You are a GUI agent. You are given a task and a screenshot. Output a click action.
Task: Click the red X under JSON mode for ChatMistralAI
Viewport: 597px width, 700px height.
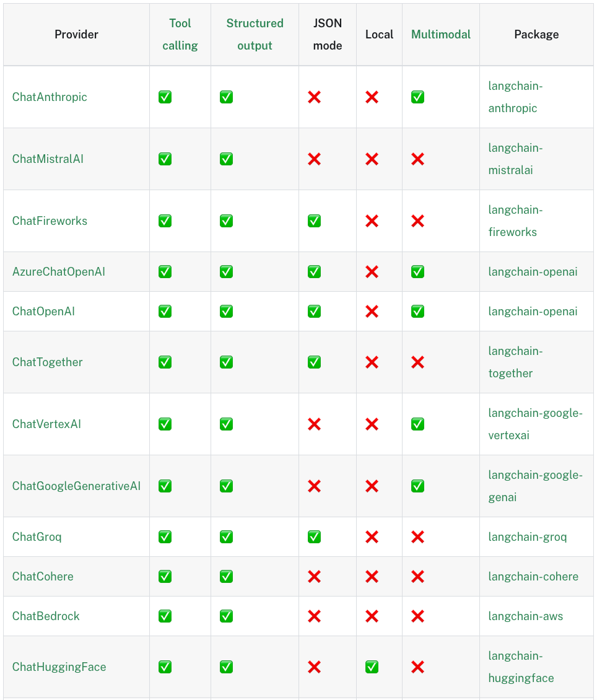(x=314, y=159)
